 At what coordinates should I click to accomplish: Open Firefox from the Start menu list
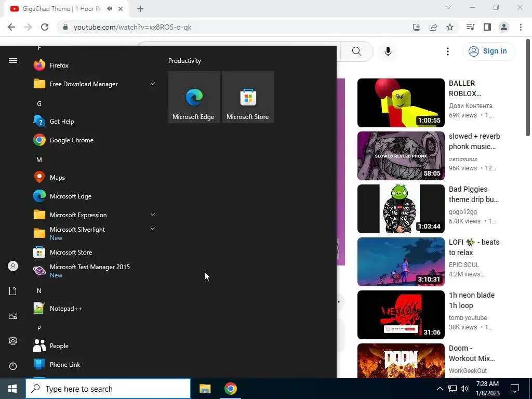tap(95, 65)
